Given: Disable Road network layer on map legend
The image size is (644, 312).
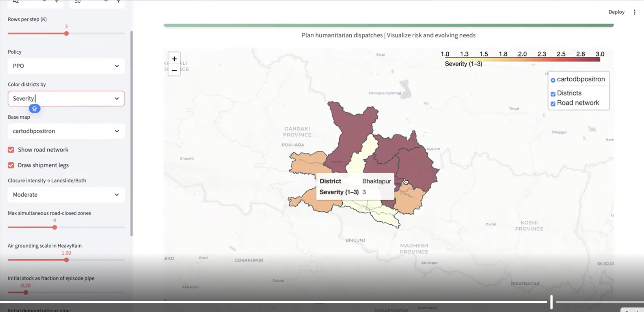Looking at the screenshot, I should [553, 103].
